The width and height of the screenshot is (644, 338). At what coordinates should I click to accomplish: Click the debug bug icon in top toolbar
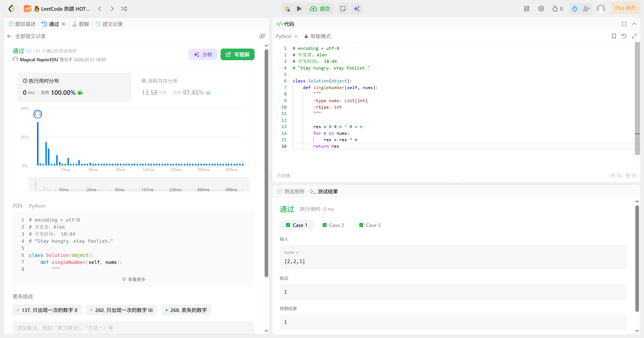[287, 9]
